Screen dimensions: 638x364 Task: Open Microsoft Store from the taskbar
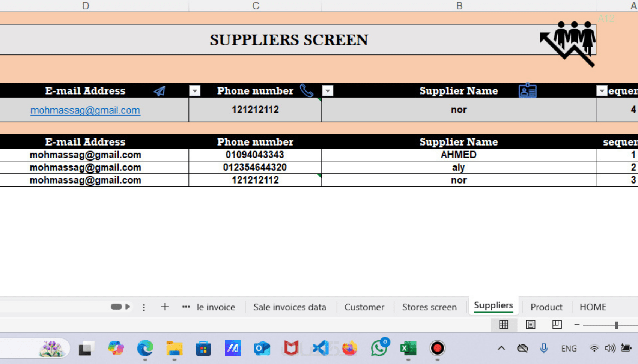coord(203,348)
